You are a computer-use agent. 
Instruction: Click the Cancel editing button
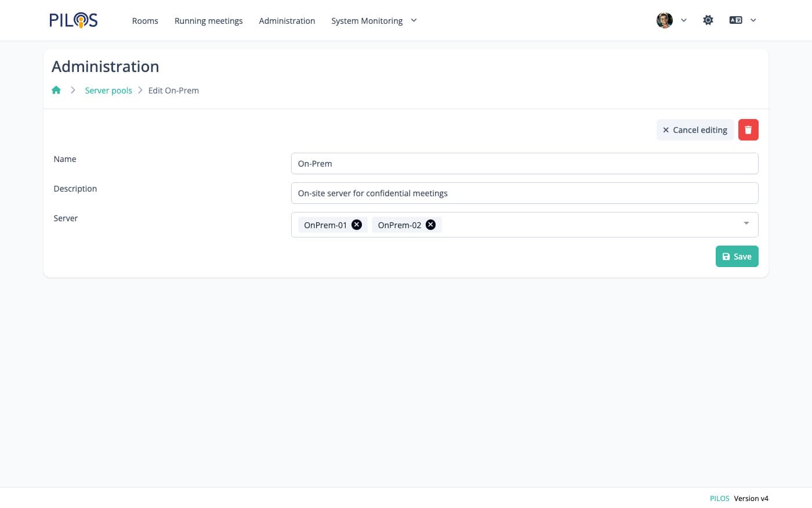pyautogui.click(x=695, y=130)
